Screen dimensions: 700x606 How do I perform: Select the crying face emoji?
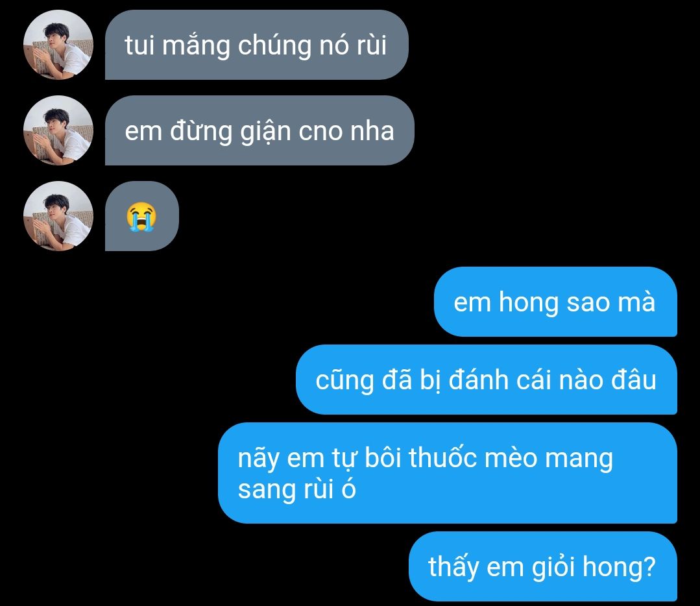pos(141,217)
